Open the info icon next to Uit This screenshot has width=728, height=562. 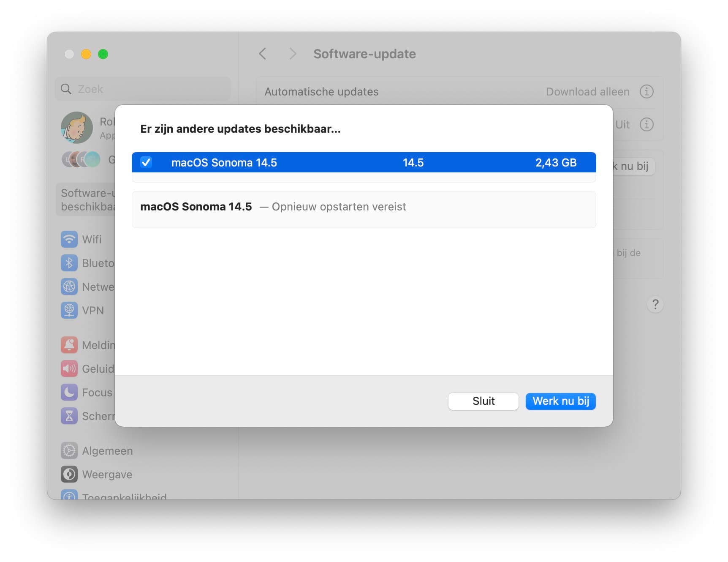[x=647, y=124]
